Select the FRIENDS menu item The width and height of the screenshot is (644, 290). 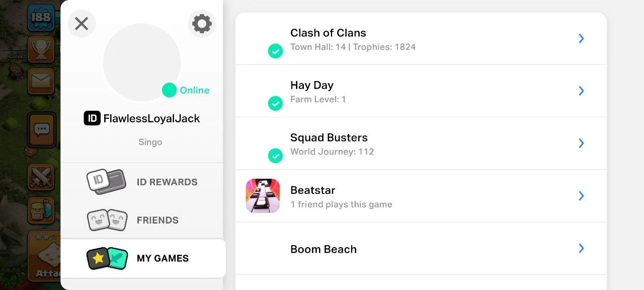coord(157,221)
